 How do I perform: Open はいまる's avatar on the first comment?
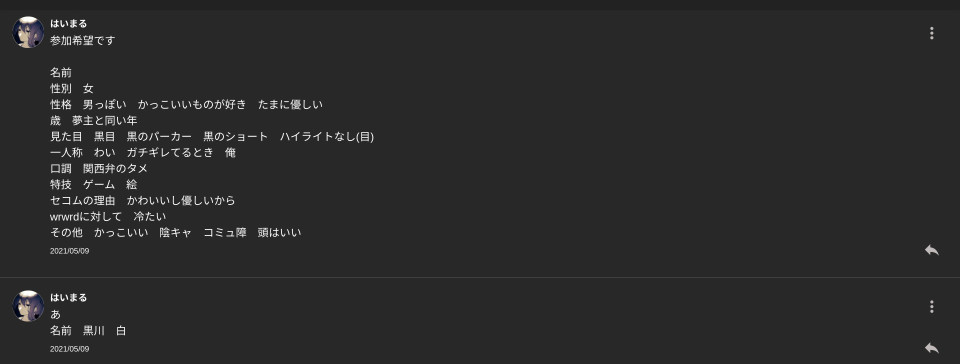coord(28,32)
